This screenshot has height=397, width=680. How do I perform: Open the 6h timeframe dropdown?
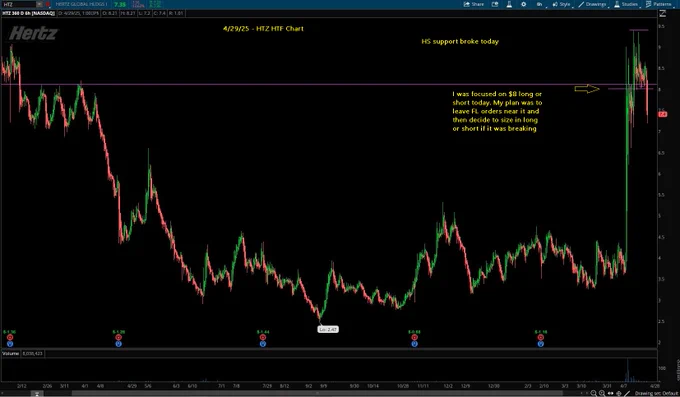click(540, 4)
